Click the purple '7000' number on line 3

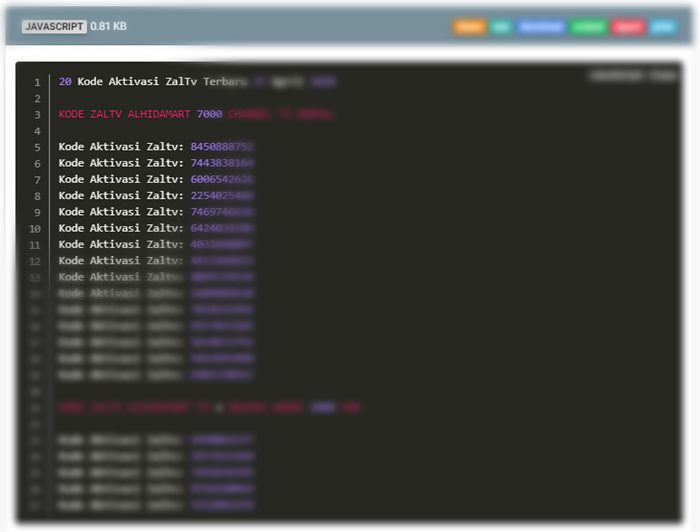click(x=209, y=114)
